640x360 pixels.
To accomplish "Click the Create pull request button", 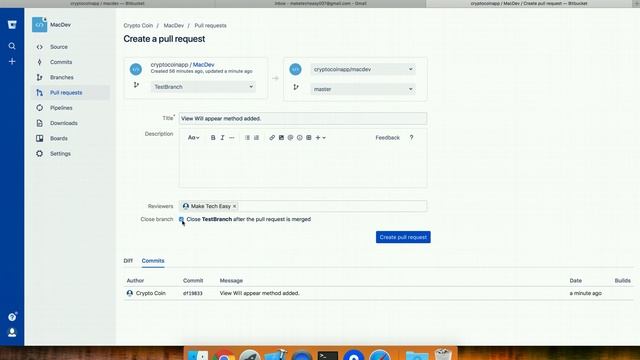I will [403, 237].
